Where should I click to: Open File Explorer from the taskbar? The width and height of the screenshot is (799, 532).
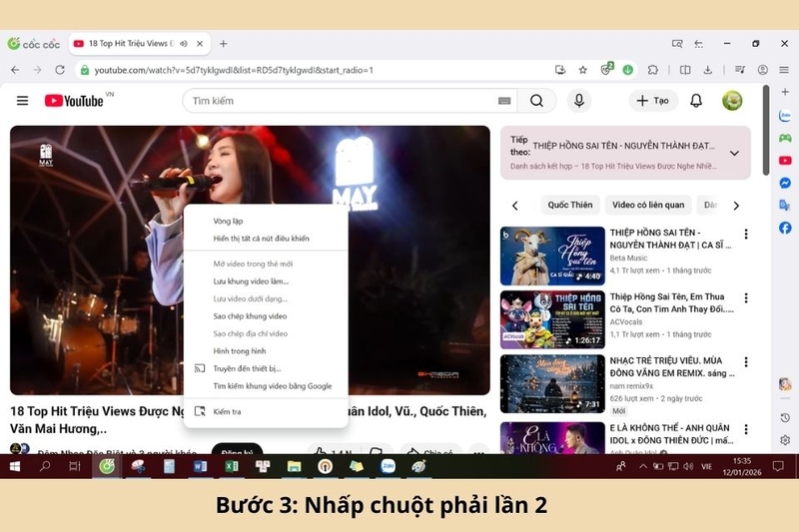294,466
